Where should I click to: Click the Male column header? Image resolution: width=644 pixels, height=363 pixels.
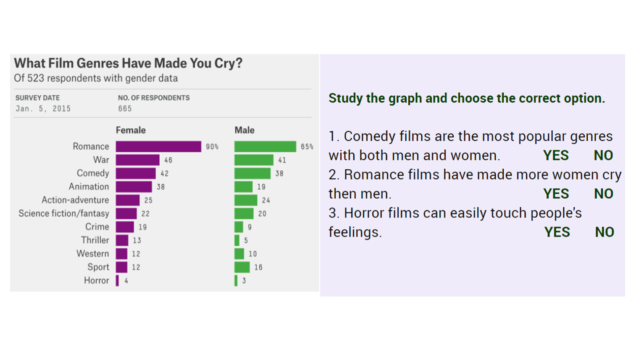pyautogui.click(x=244, y=130)
